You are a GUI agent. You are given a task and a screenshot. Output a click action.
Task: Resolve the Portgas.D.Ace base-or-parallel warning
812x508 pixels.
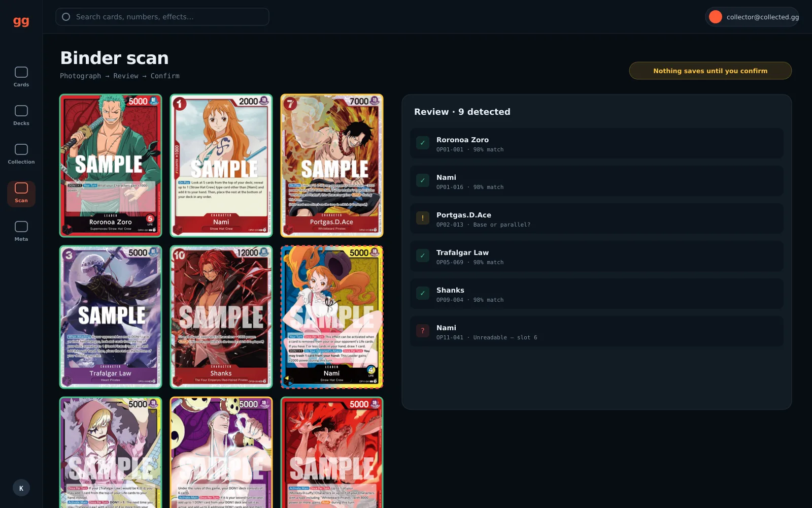(423, 218)
